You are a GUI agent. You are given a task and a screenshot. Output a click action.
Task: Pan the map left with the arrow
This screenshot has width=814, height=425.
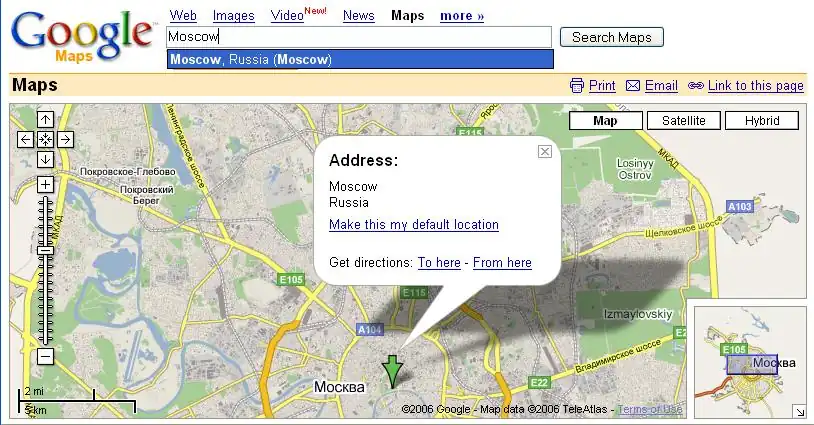pyautogui.click(x=26, y=140)
